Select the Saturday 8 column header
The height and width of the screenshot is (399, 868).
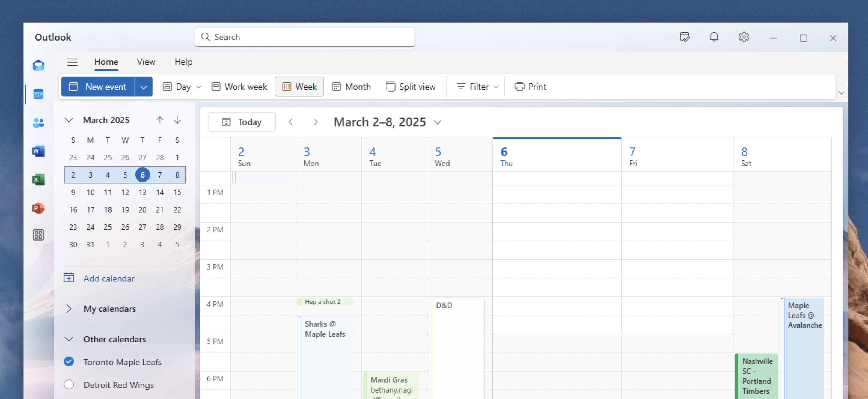point(782,155)
